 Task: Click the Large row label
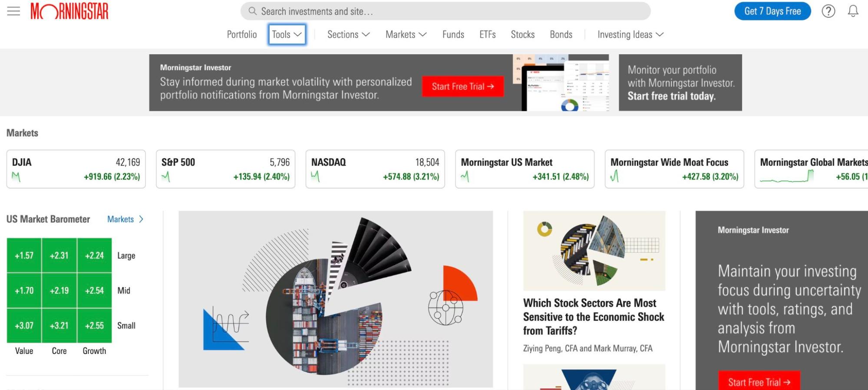point(126,256)
